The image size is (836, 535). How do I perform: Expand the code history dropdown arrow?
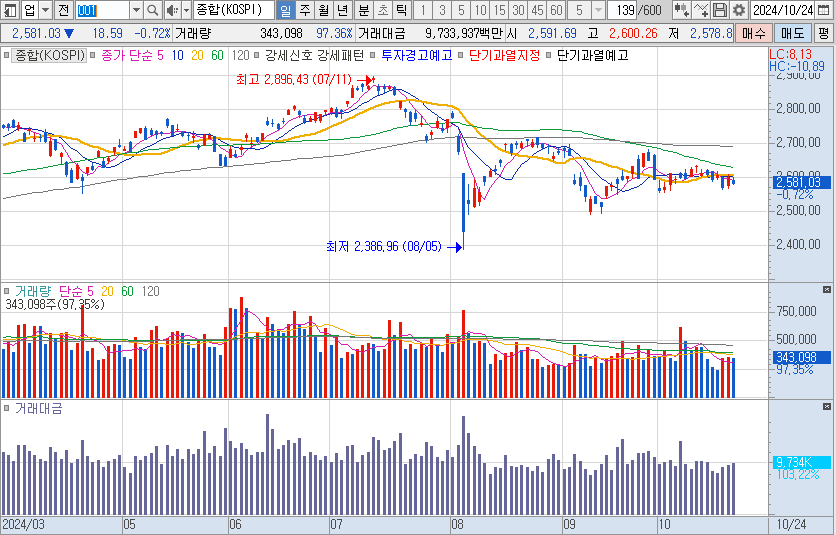point(136,10)
